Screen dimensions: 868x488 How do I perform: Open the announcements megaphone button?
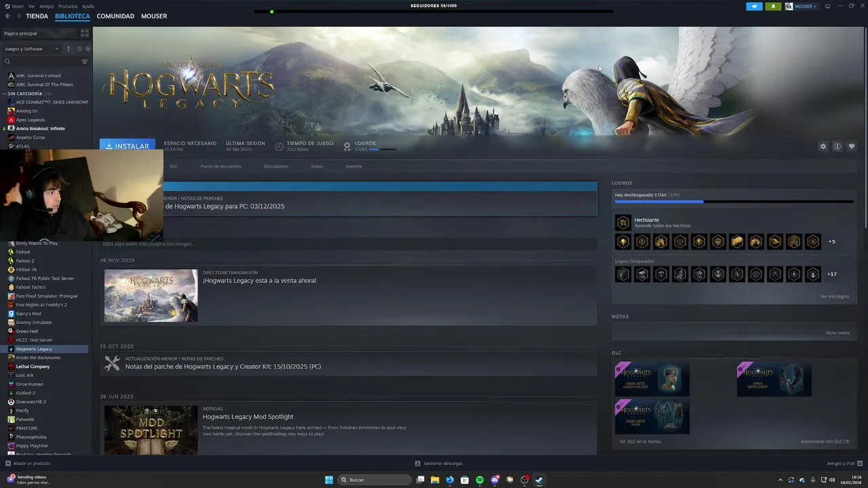(754, 6)
